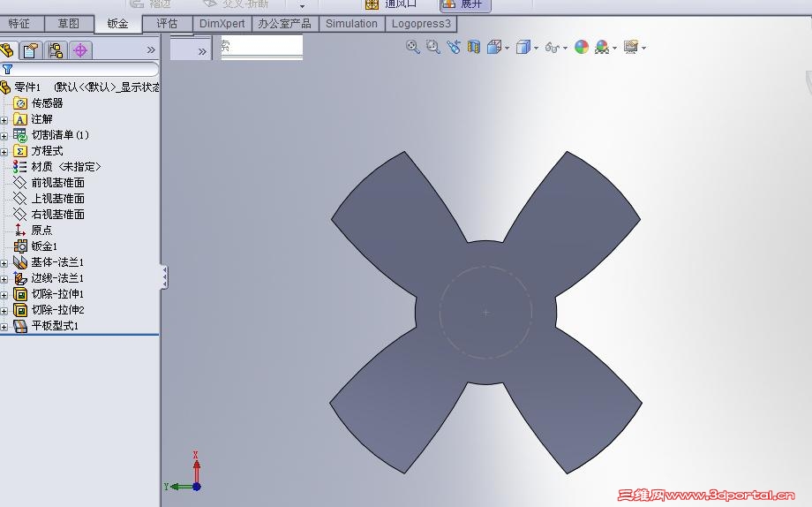Open the FeatureManager design tree tab icon
Screen dimensions: 812x507
click(7, 50)
